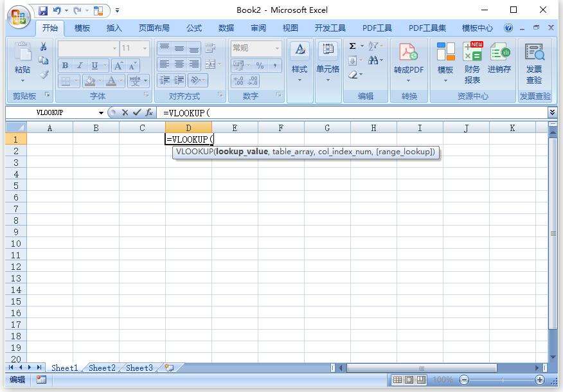Open the Name Box dropdown arrow
This screenshot has height=392, width=563.
click(102, 113)
